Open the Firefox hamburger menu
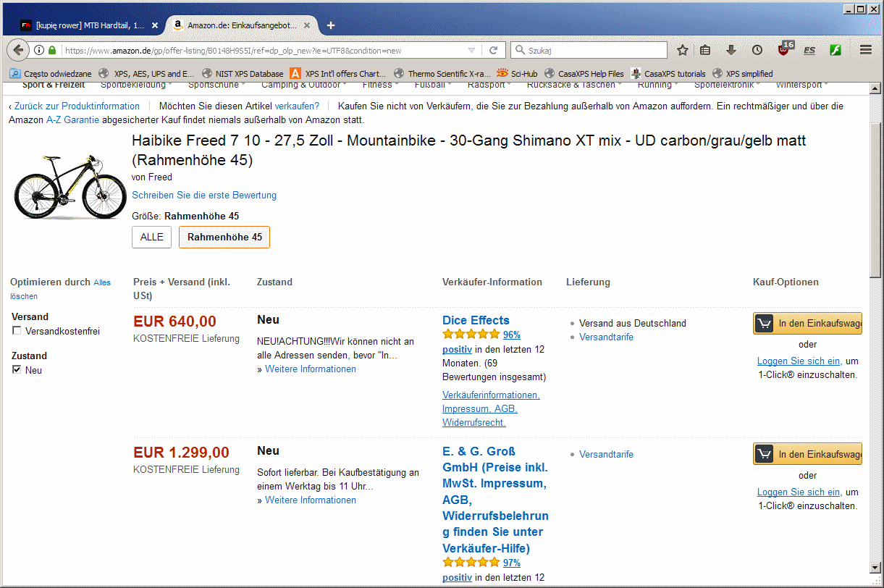Image resolution: width=884 pixels, height=588 pixels. click(x=865, y=50)
